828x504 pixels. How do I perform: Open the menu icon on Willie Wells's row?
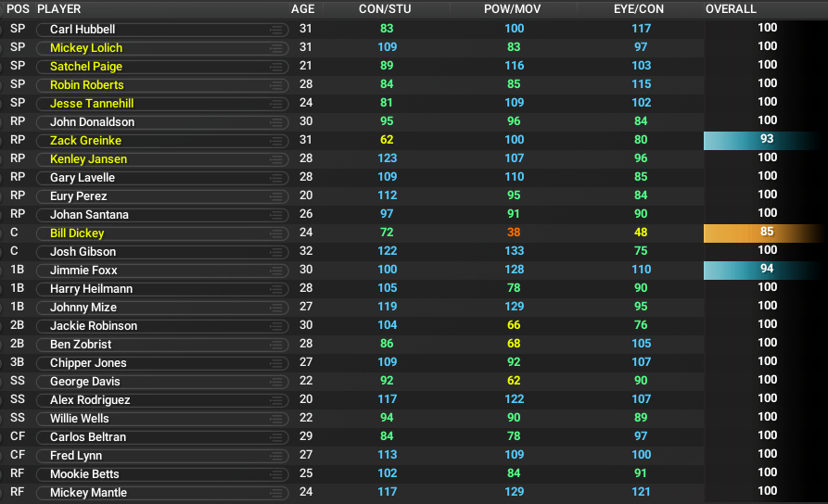point(276,419)
